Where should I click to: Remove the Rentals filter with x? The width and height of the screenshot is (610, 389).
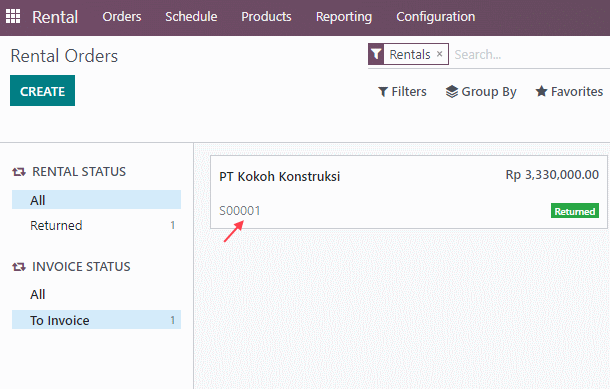(x=439, y=54)
